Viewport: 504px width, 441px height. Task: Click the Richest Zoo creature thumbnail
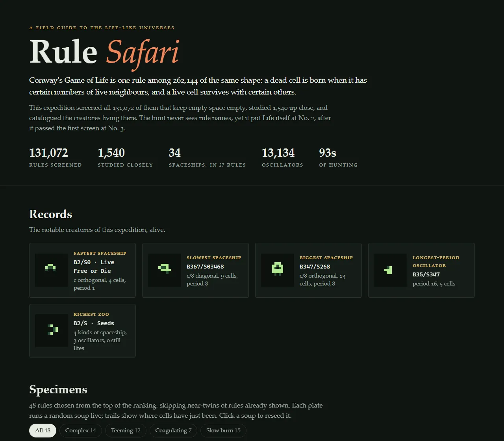tap(52, 331)
